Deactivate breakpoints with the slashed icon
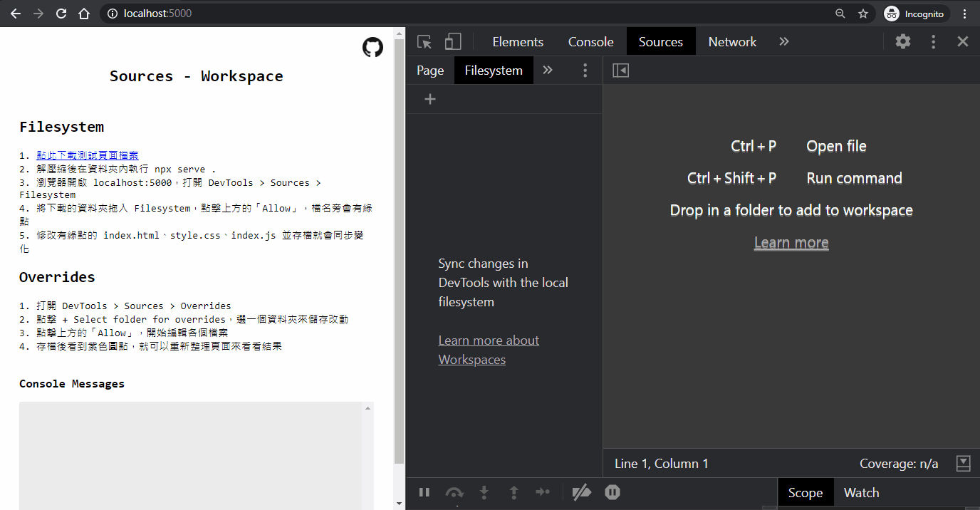Screen dimensions: 980x510 click(582, 492)
